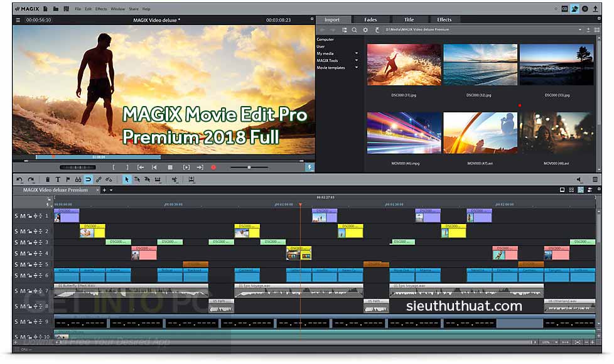Toggle Solo on track 9
The width and height of the screenshot is (614, 364).
tap(16, 322)
